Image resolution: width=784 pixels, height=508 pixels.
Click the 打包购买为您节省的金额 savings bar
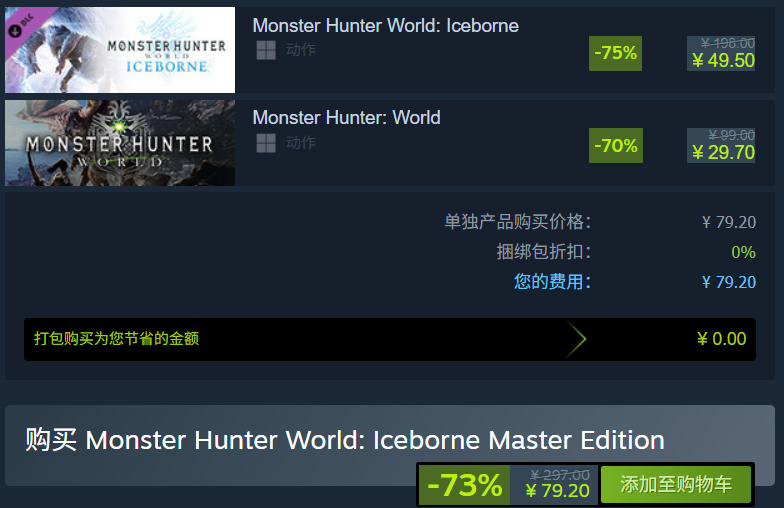pos(390,339)
